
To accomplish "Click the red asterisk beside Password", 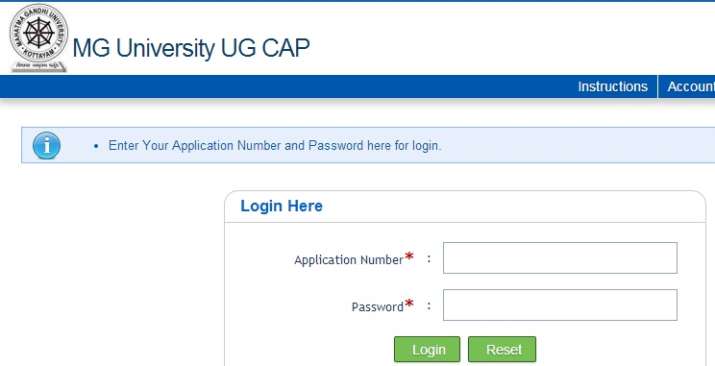I will pos(409,304).
